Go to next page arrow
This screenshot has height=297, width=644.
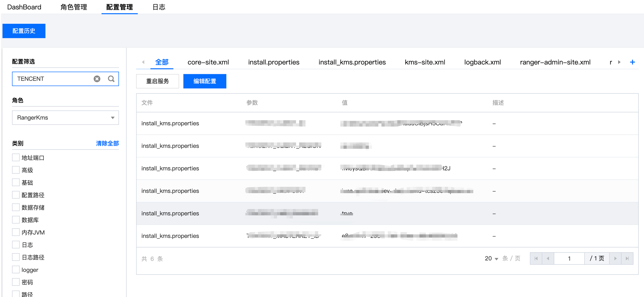click(x=615, y=258)
